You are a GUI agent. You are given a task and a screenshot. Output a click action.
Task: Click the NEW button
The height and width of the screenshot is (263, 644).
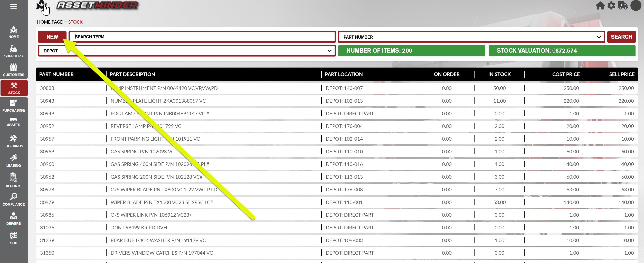tap(52, 37)
